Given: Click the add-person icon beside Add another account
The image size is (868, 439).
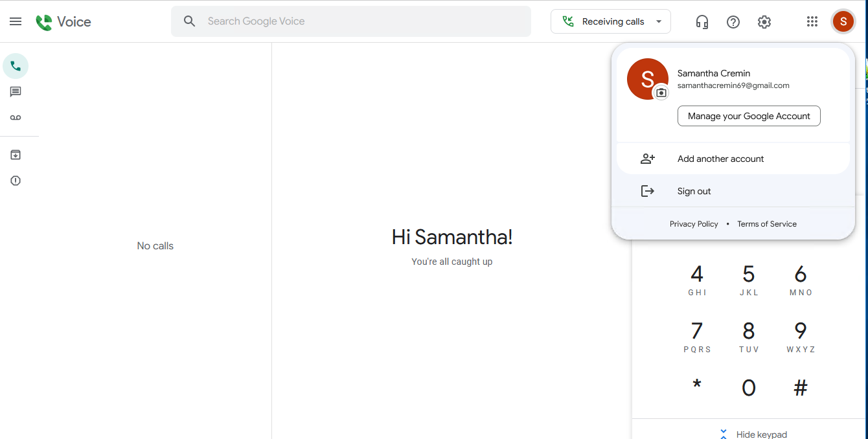Looking at the screenshot, I should [648, 159].
